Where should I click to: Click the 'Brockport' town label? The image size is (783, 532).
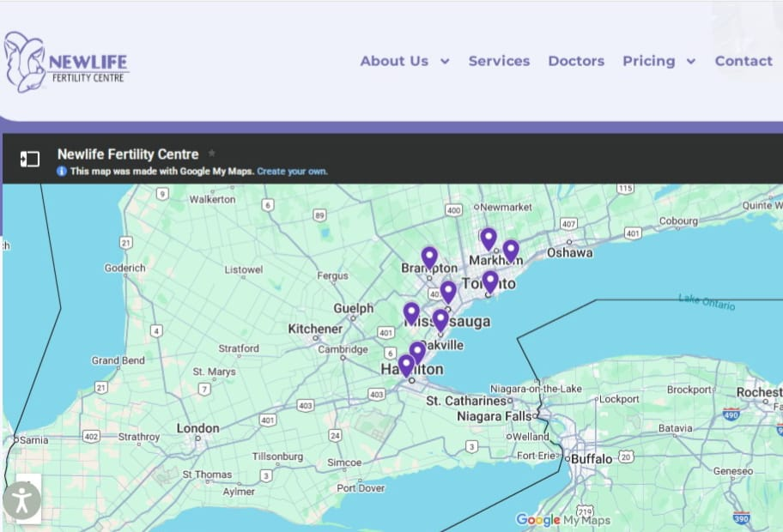pos(689,390)
